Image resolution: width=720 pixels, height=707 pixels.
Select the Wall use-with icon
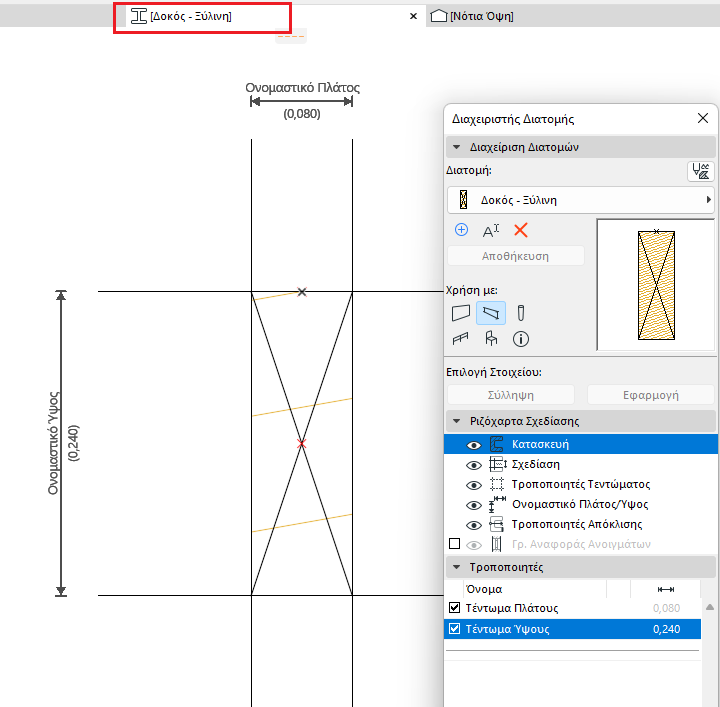click(x=461, y=313)
